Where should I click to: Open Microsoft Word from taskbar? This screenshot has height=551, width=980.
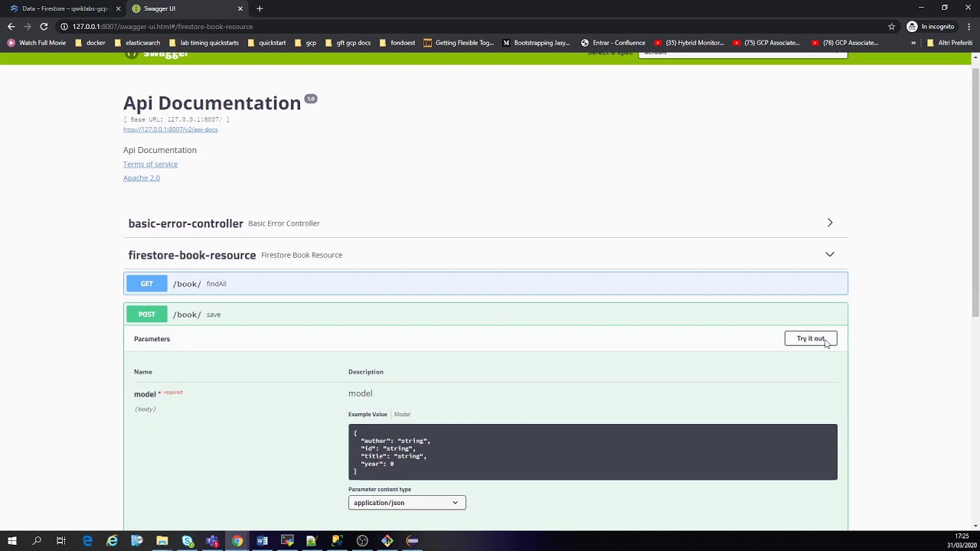coord(262,541)
